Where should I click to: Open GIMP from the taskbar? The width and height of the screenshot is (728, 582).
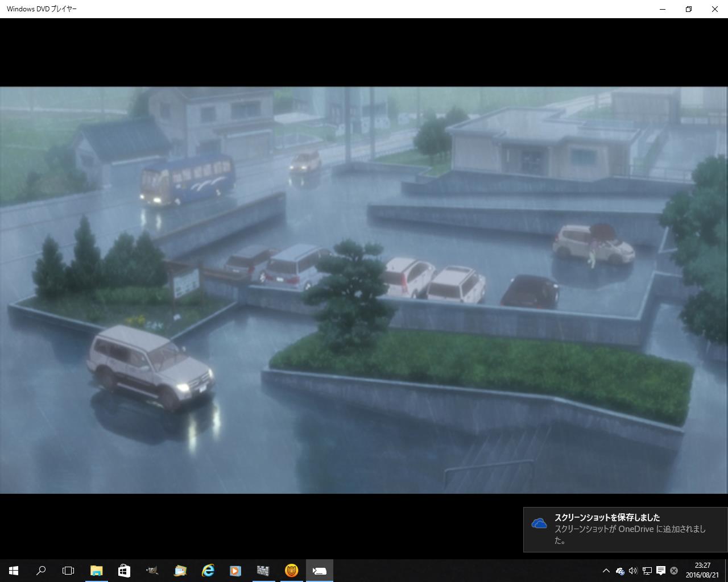coord(152,571)
